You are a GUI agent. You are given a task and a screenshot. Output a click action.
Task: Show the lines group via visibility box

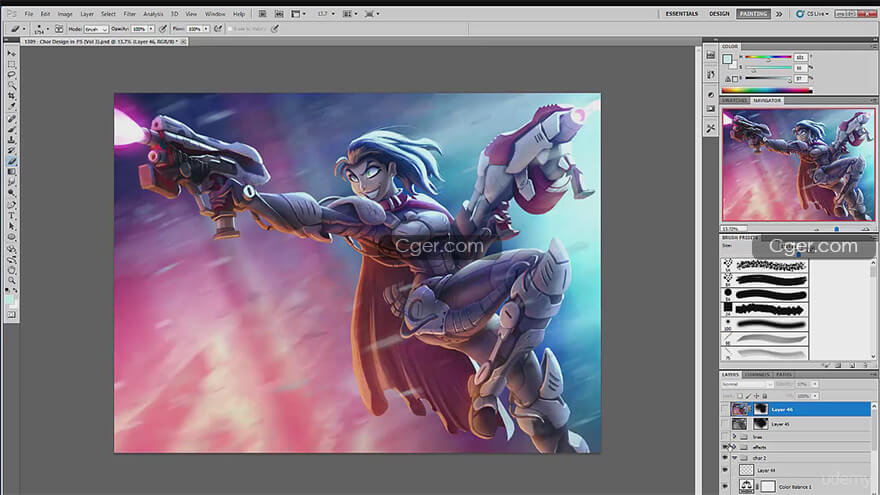(725, 437)
